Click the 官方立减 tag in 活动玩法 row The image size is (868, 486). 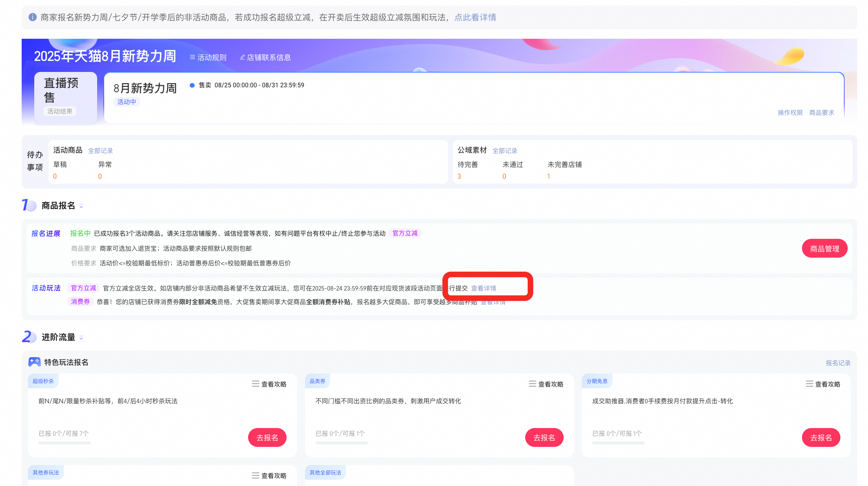[x=84, y=288]
